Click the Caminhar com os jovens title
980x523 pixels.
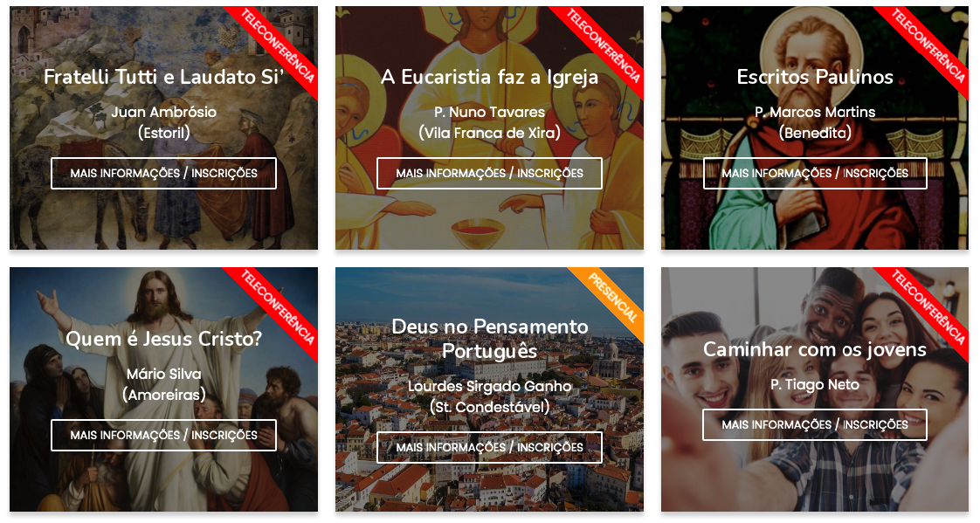tap(815, 349)
